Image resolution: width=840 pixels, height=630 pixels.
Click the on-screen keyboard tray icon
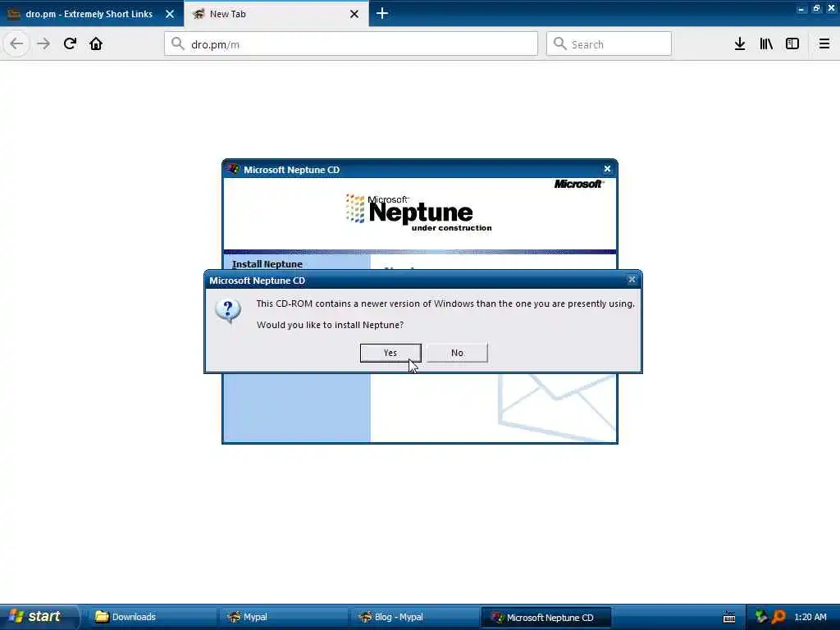tap(729, 617)
